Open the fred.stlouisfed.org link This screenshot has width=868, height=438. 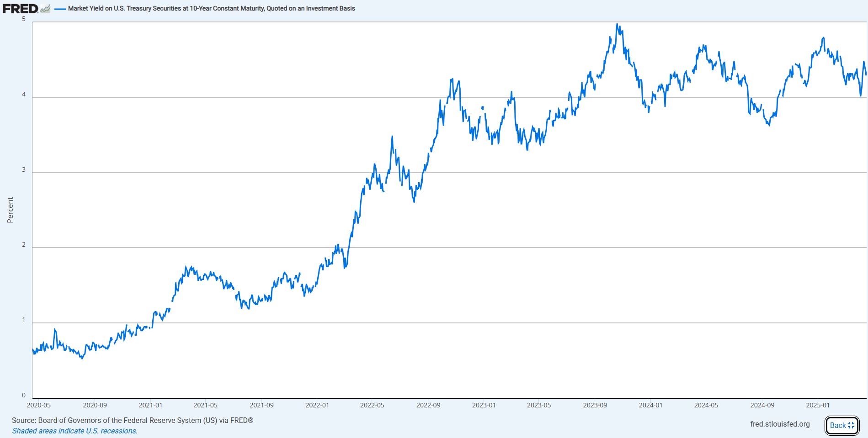[780, 424]
